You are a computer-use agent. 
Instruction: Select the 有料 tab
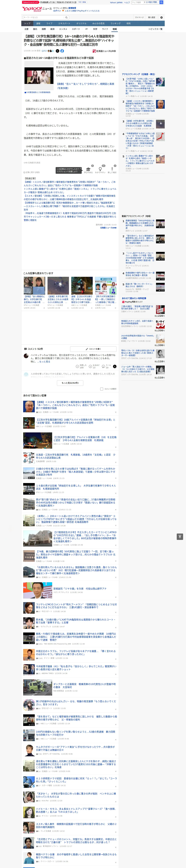(x=129, y=23)
